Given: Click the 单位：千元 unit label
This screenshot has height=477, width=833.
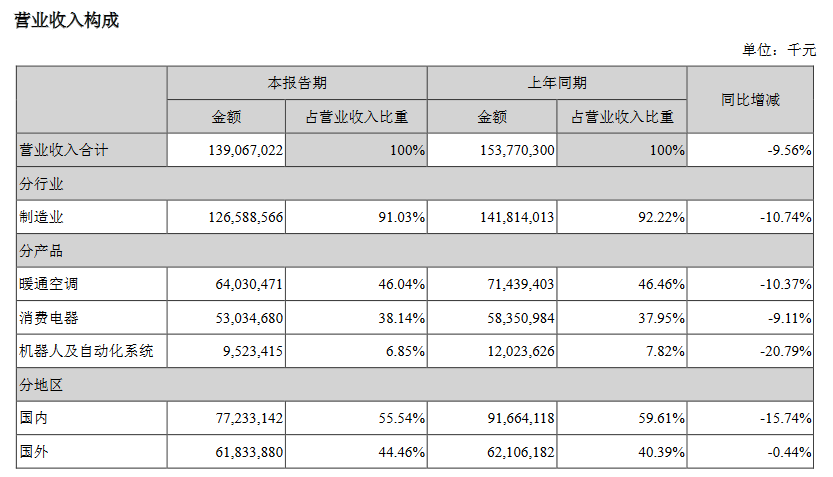Looking at the screenshot, I should pos(779,49).
